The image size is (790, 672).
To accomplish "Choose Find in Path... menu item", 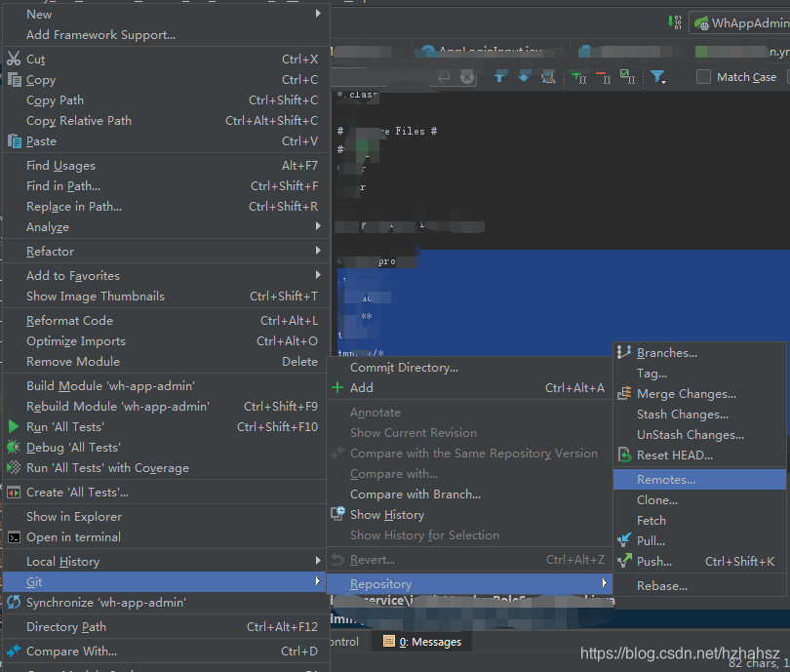I will click(x=166, y=186).
